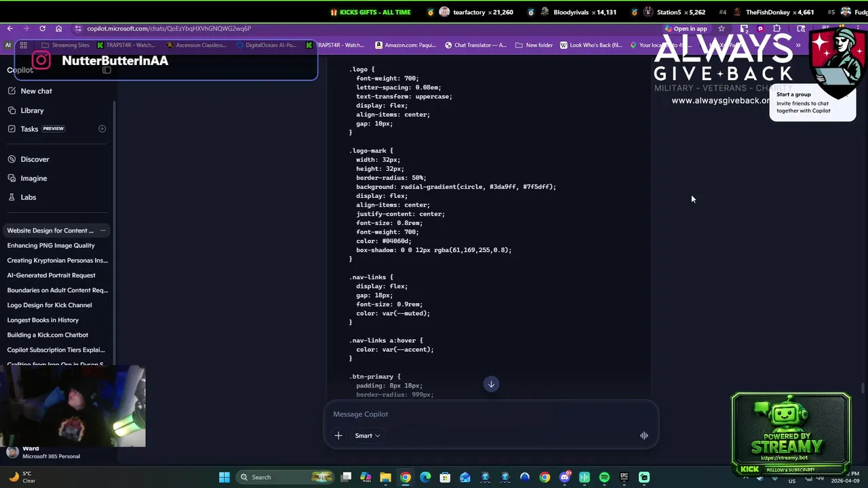The height and width of the screenshot is (488, 868).
Task: Open Building a Kick.com Chatbot chat
Action: (47, 335)
